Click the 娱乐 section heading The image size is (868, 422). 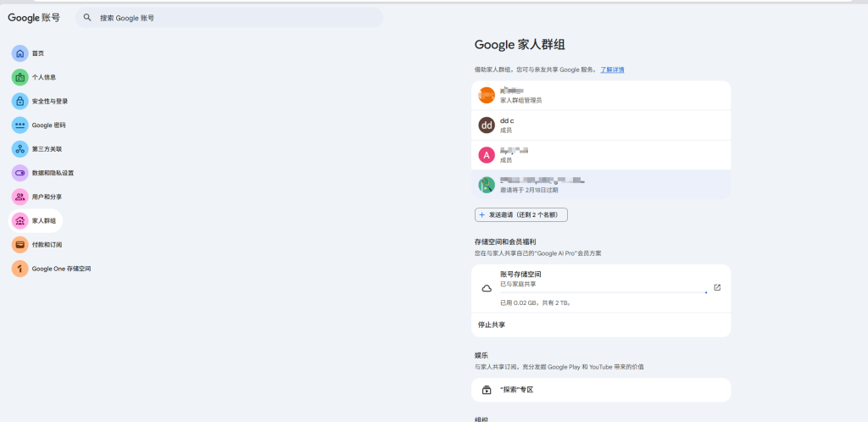(481, 355)
